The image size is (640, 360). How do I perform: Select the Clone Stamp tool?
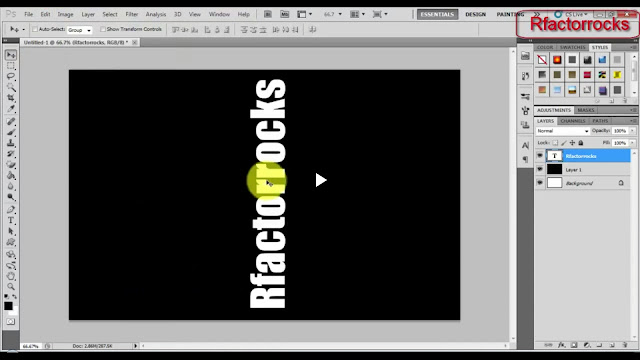(x=11, y=143)
